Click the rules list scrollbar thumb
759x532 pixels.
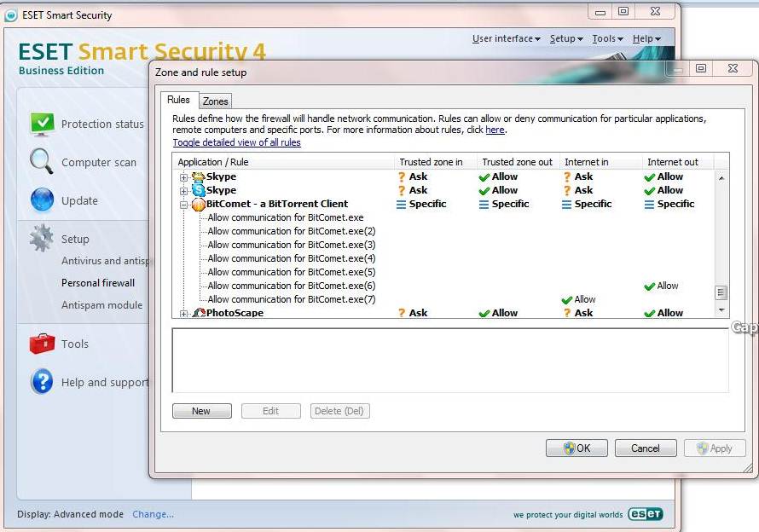(x=721, y=293)
